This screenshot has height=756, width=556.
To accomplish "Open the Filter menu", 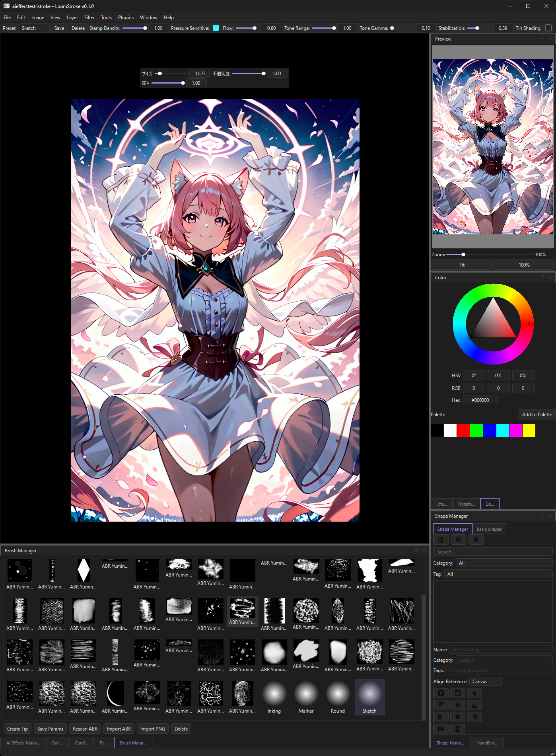I will [x=89, y=18].
